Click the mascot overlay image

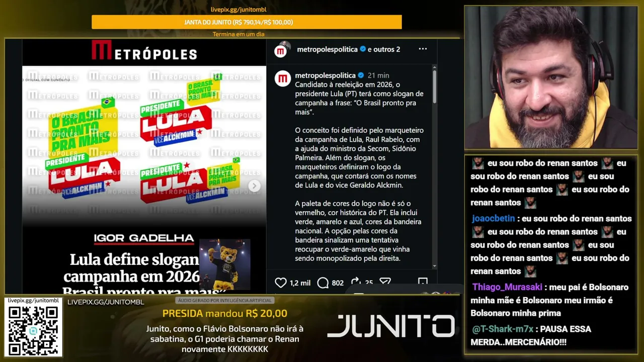click(x=224, y=265)
